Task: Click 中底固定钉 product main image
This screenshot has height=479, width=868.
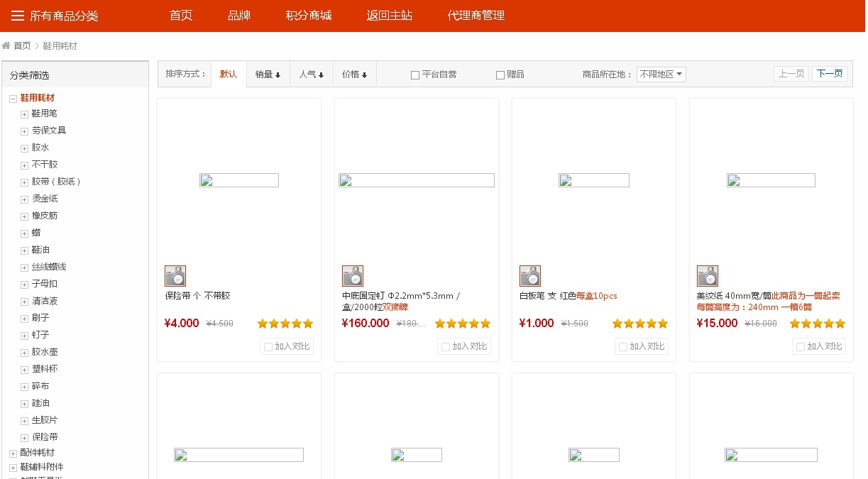Action: (417, 180)
